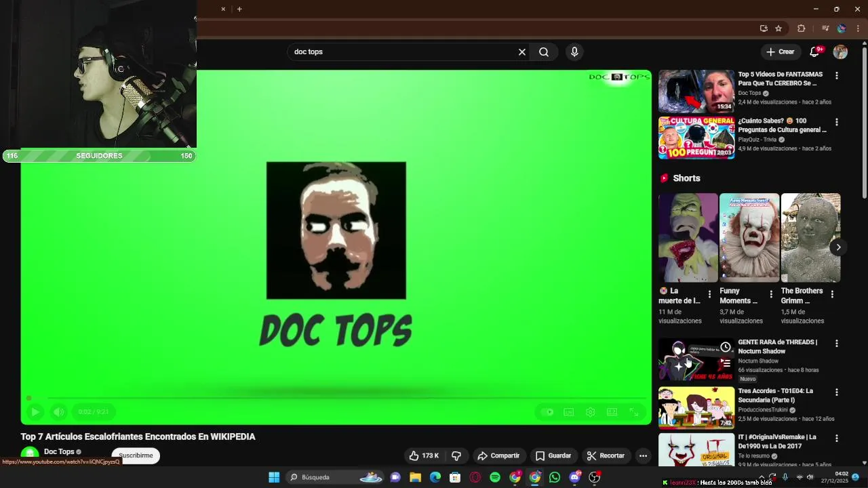Open options for 'Funny Moments' Short
868x488 pixels.
[x=771, y=294]
